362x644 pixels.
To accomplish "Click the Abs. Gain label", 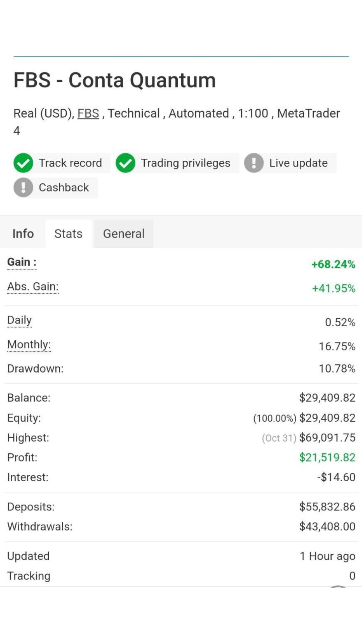I will point(33,286).
